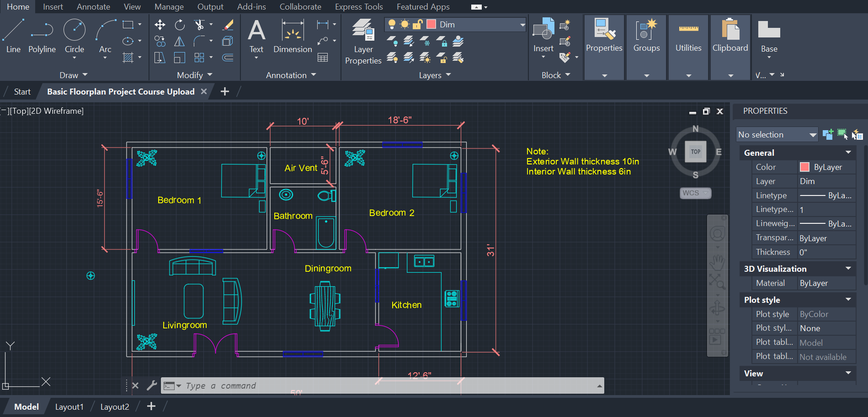The height and width of the screenshot is (417, 868).
Task: Collapse the General properties section
Action: tap(848, 153)
